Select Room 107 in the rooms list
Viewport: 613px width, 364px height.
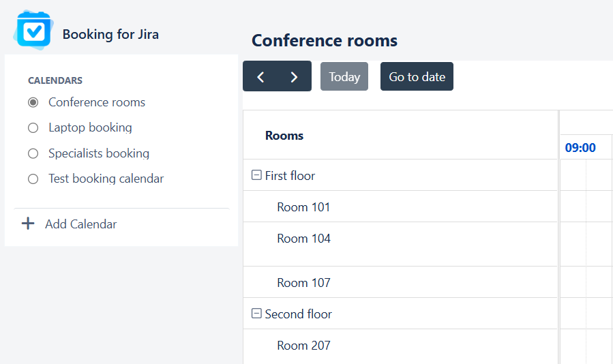[x=303, y=283]
